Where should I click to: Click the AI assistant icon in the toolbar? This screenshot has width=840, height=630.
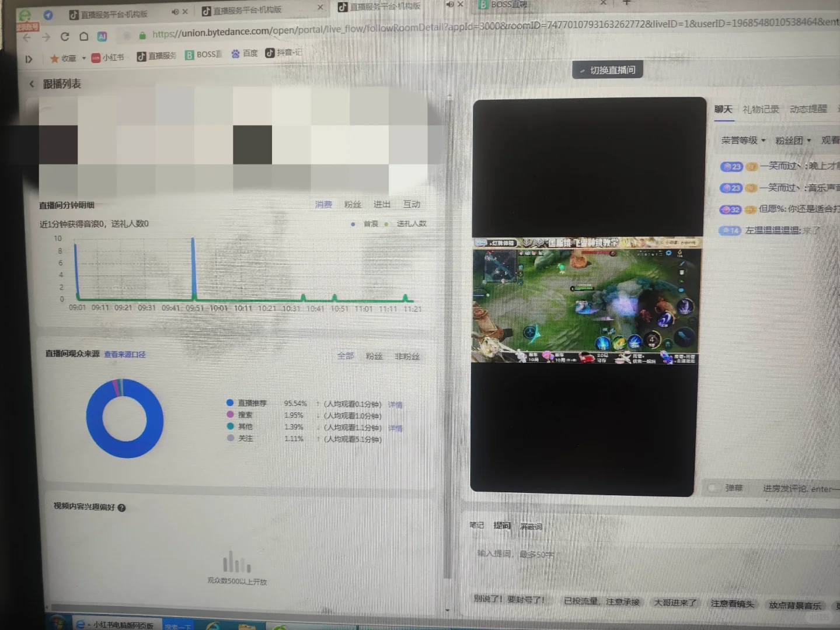coord(102,37)
